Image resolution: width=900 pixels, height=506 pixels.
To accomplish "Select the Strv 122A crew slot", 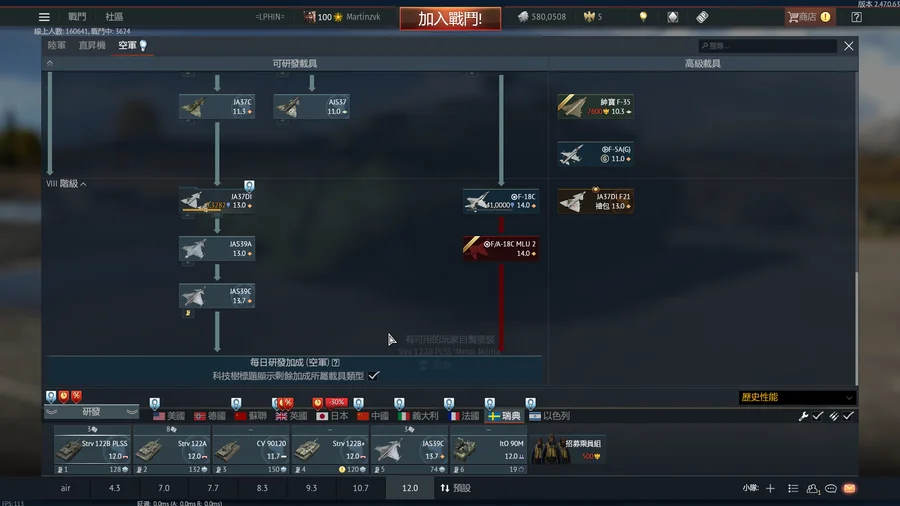I will point(171,449).
